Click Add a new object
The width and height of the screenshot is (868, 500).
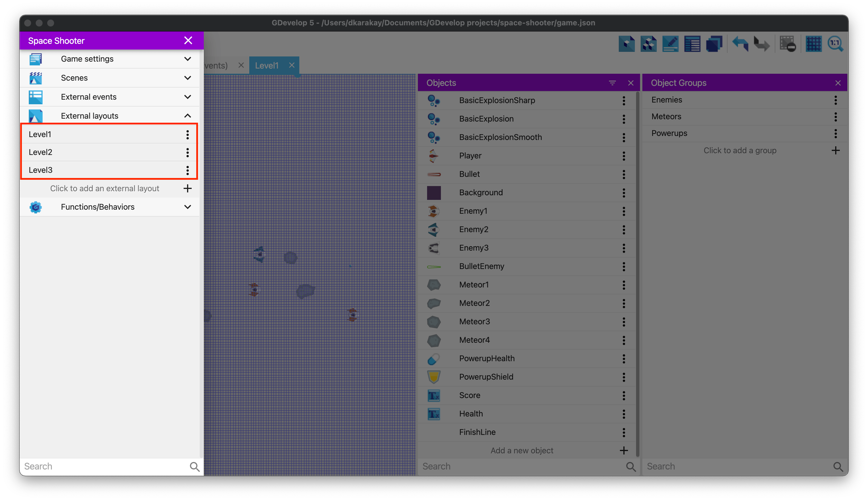tap(521, 450)
